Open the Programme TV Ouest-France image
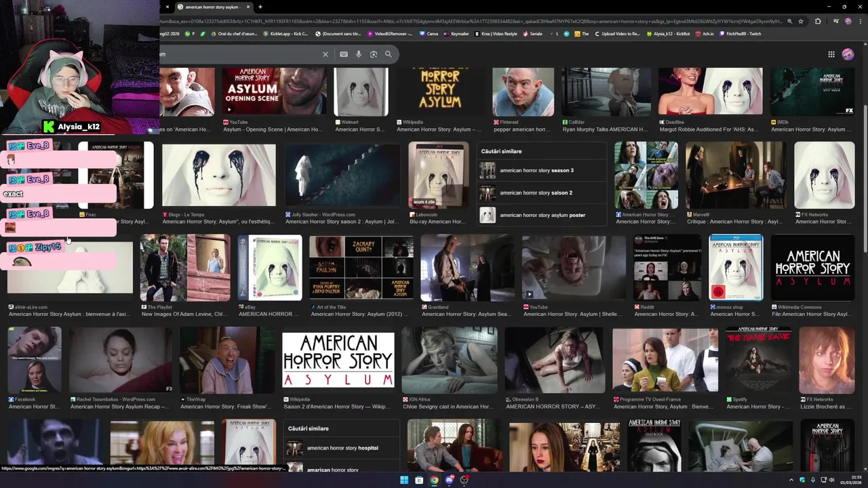 pyautogui.click(x=665, y=360)
